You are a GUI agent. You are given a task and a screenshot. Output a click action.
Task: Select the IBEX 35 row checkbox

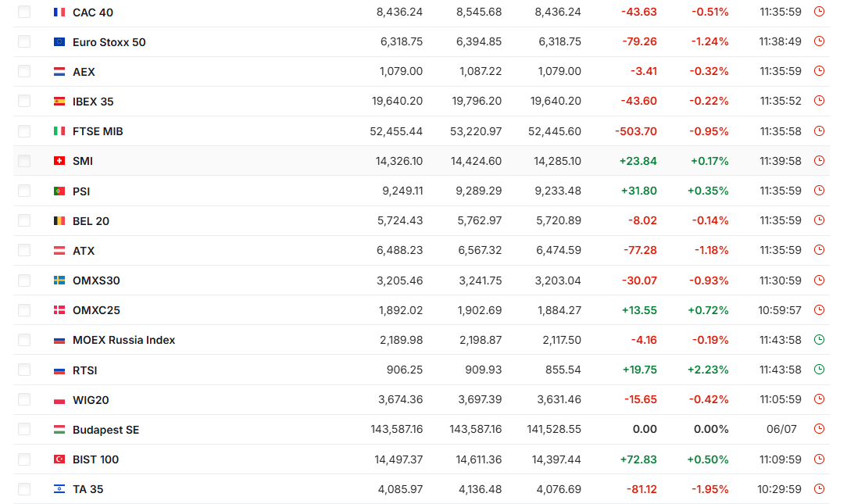coord(24,101)
